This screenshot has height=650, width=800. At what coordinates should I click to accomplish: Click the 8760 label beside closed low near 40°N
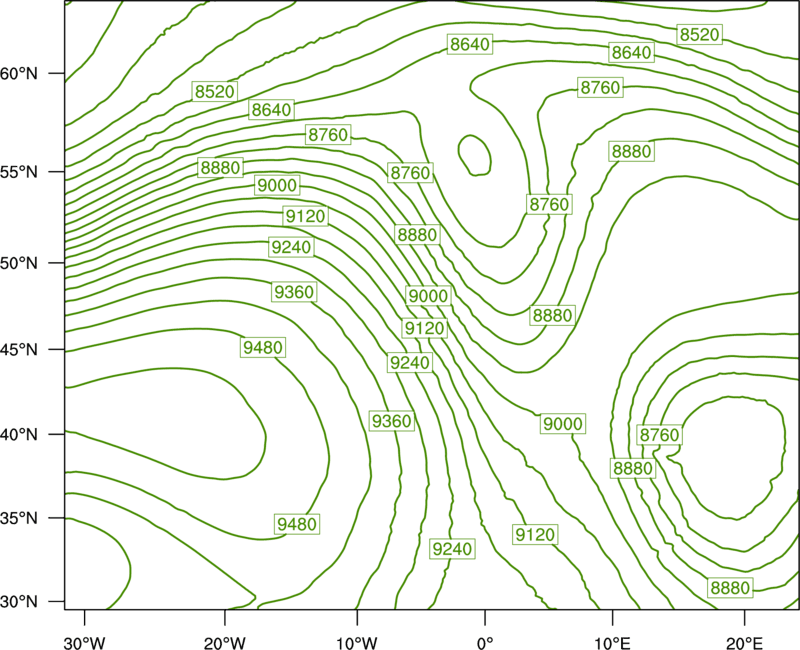click(660, 435)
